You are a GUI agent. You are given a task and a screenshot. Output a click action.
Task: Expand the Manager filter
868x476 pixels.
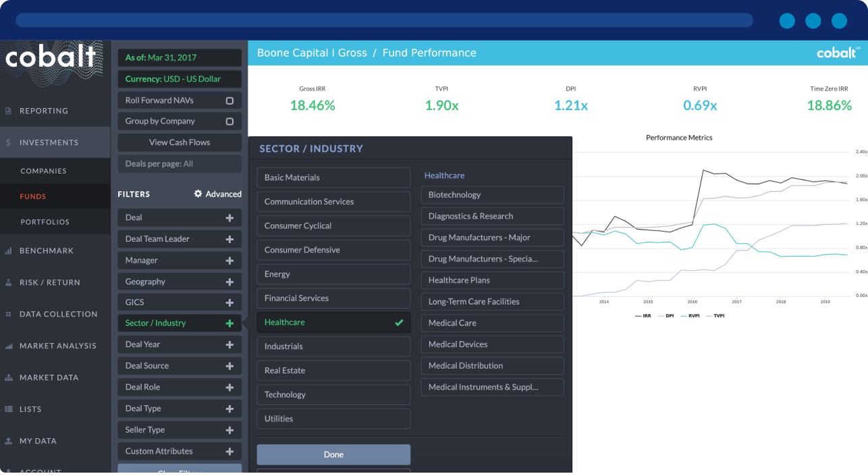pos(229,261)
